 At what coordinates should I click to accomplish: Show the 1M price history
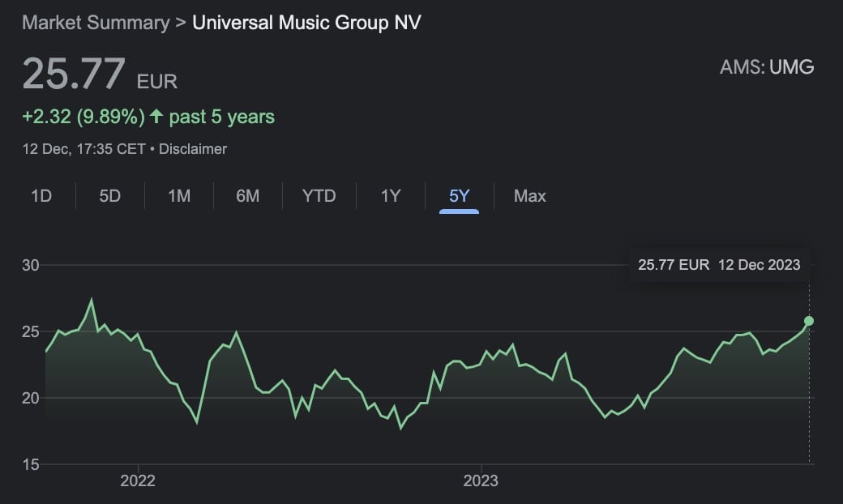coord(179,196)
